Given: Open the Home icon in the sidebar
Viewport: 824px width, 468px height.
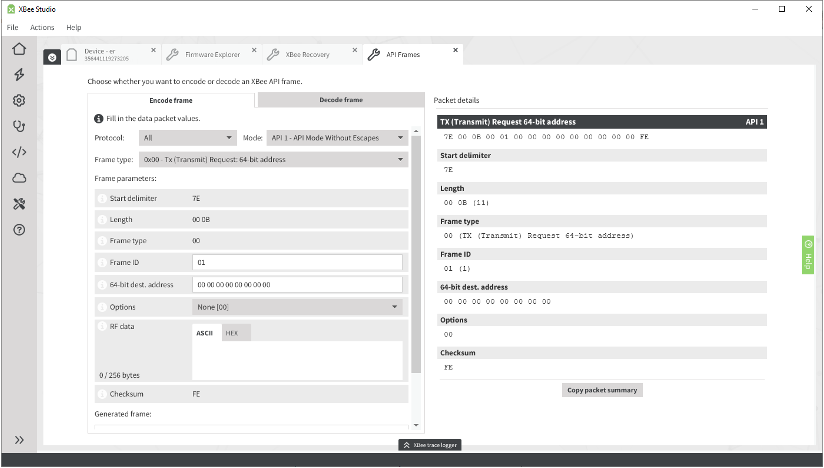Looking at the screenshot, I should click(x=19, y=49).
